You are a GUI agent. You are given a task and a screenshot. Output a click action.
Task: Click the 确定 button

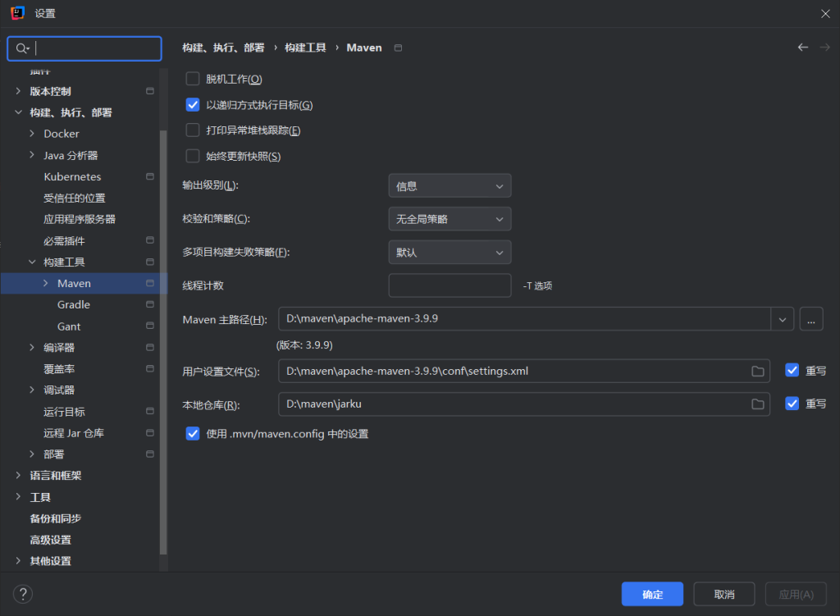652,594
